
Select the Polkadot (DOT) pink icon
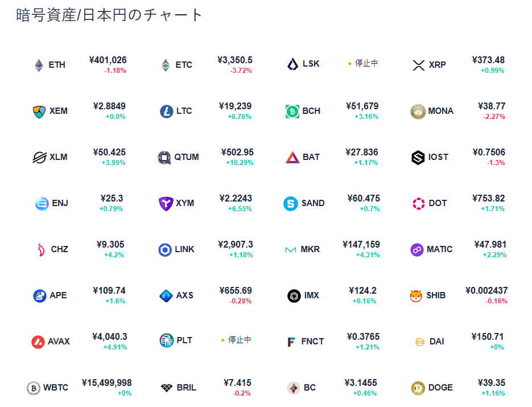pyautogui.click(x=419, y=203)
